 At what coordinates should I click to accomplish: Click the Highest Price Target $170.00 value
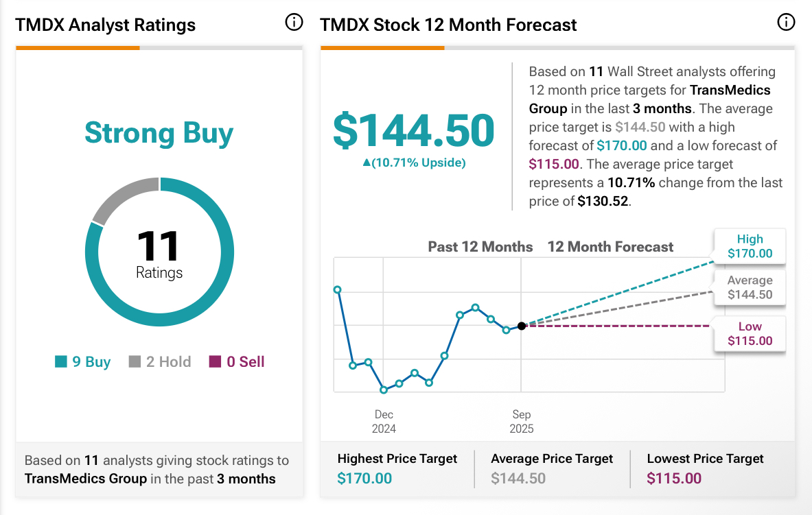[364, 479]
